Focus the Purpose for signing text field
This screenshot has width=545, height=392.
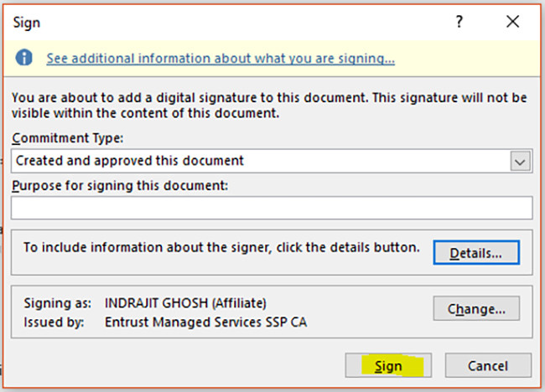(272, 208)
